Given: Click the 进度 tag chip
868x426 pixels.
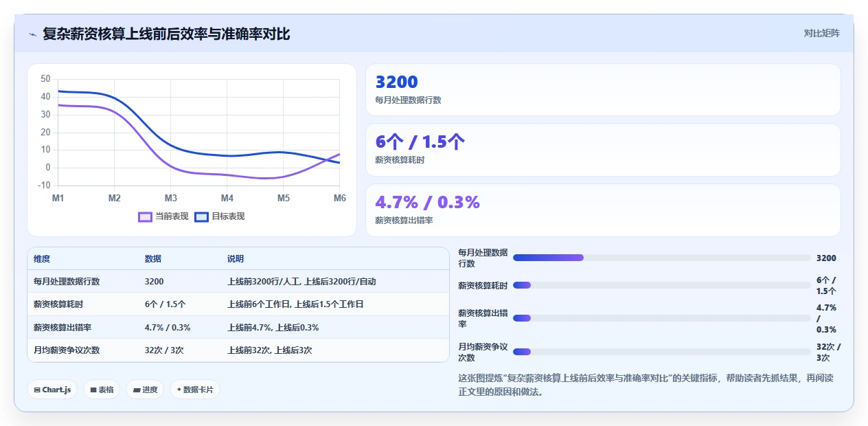Looking at the screenshot, I should tap(145, 390).
